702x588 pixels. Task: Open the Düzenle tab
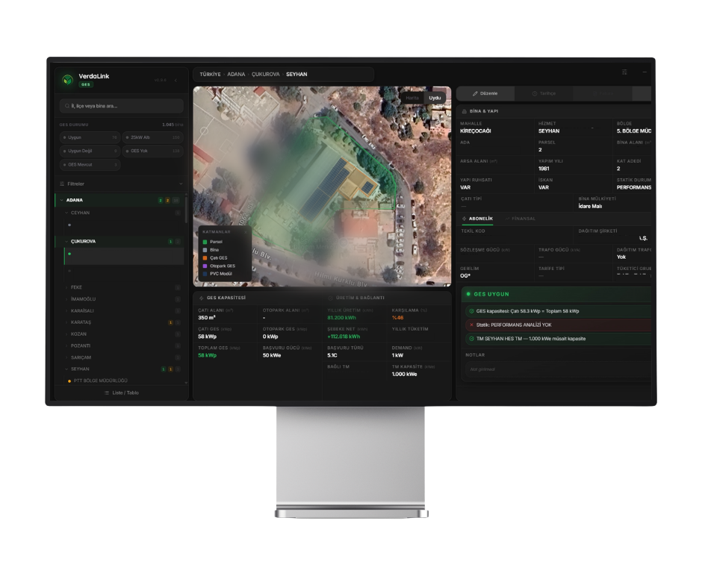tap(485, 93)
